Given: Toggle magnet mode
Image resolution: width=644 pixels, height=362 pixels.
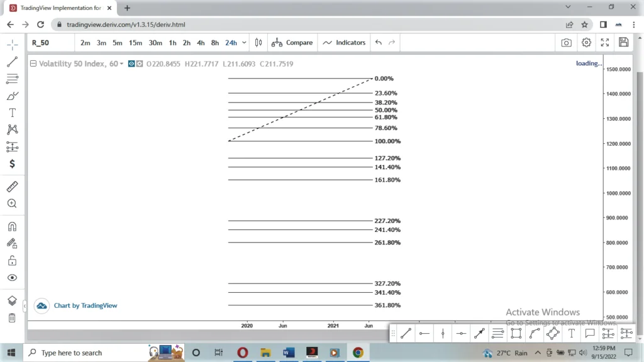Looking at the screenshot, I should tap(13, 226).
